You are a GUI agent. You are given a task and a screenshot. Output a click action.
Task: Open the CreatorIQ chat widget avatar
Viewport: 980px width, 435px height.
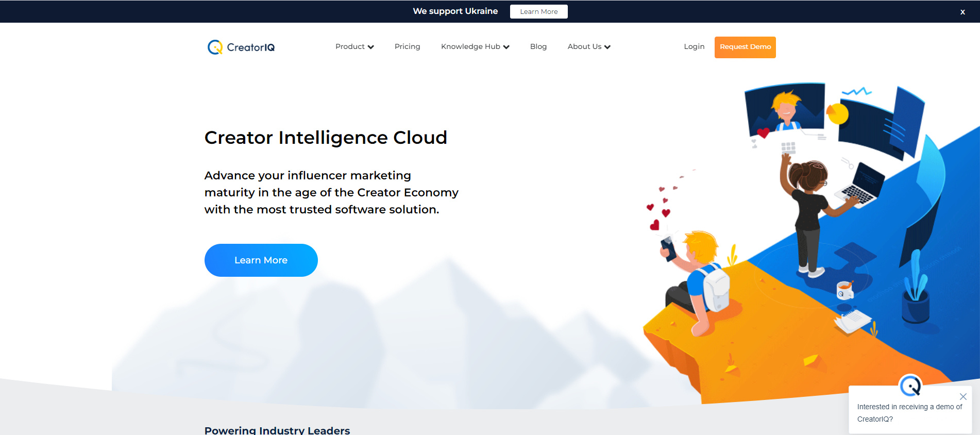tap(910, 386)
